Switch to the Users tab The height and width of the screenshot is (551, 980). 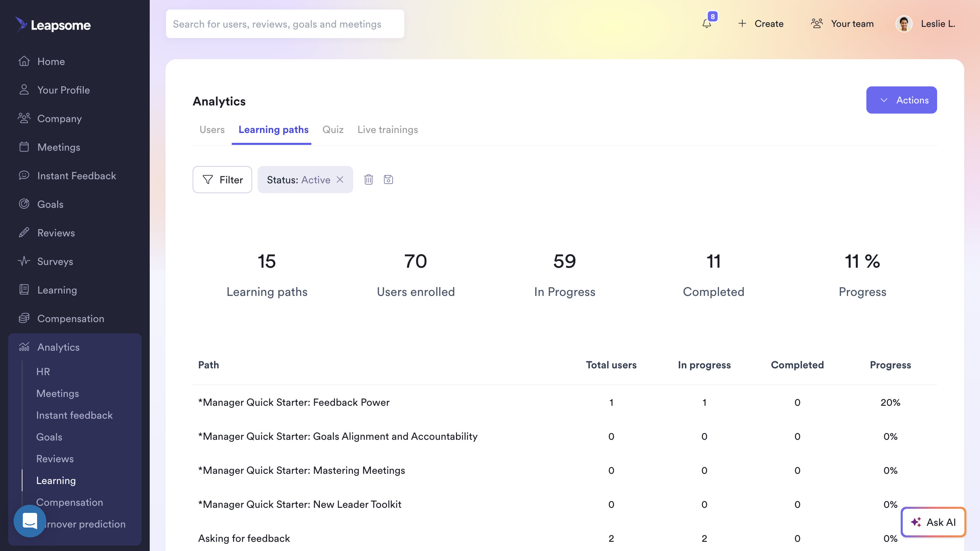coord(212,130)
